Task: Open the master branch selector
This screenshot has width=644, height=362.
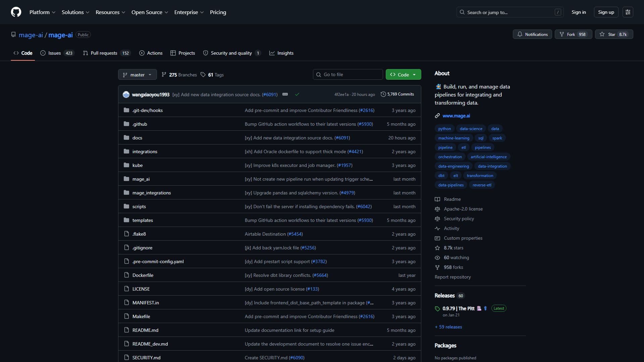Action: (x=137, y=74)
